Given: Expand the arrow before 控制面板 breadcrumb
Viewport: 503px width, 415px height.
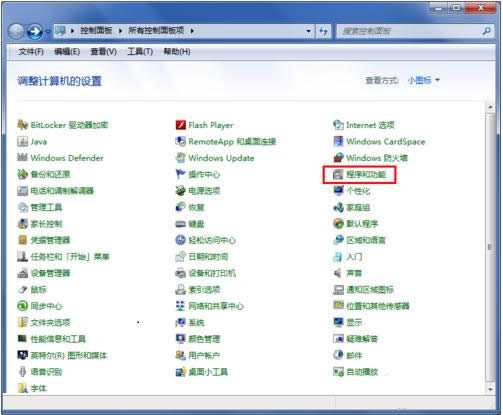Looking at the screenshot, I should 72,31.
